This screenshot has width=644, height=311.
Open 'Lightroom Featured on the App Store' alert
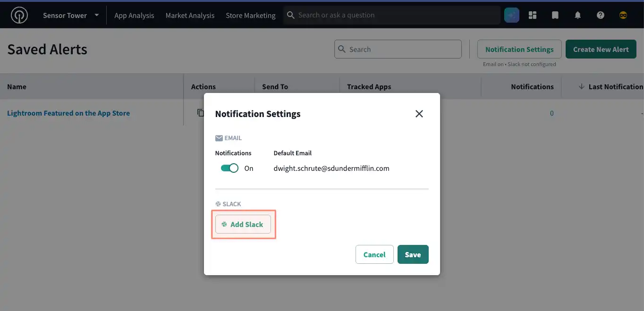point(68,113)
